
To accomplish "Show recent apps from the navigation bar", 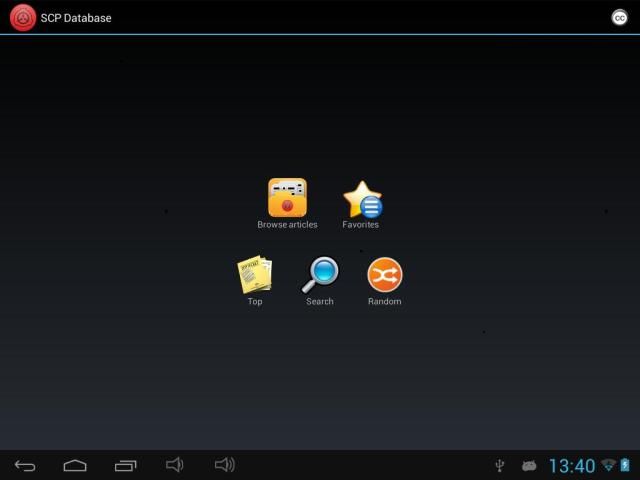I will (x=125, y=465).
